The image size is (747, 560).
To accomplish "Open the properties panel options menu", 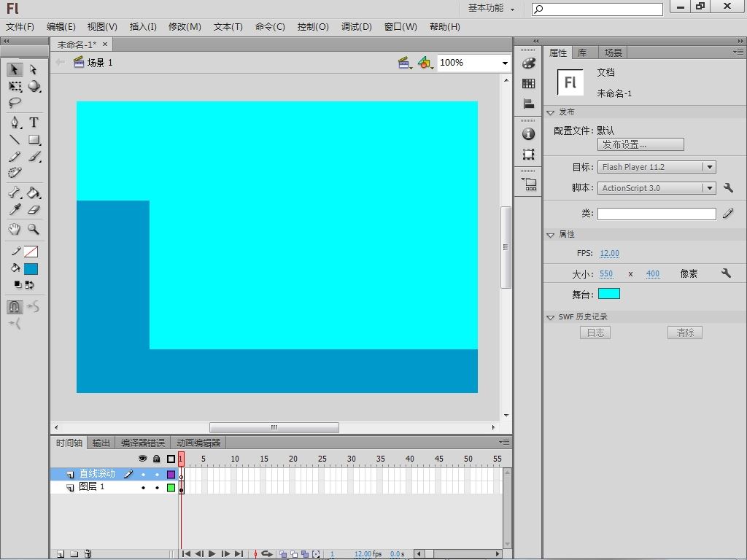I will [x=738, y=52].
